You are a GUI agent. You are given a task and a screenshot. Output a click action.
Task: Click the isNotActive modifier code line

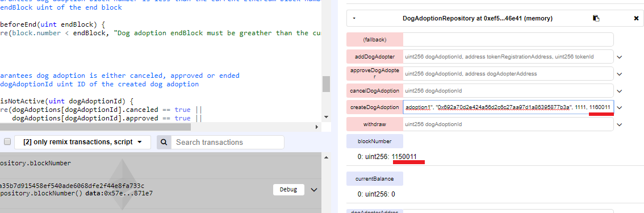(67, 101)
